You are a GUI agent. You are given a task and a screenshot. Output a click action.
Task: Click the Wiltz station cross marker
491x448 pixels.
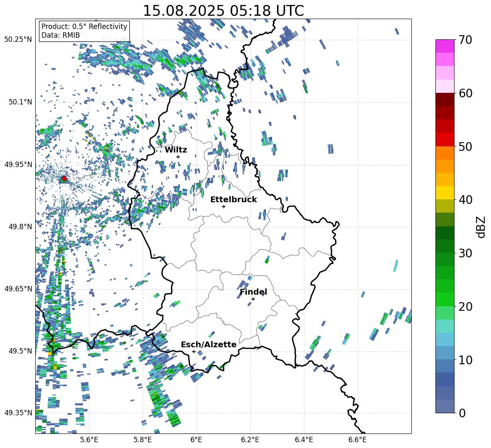pos(178,157)
